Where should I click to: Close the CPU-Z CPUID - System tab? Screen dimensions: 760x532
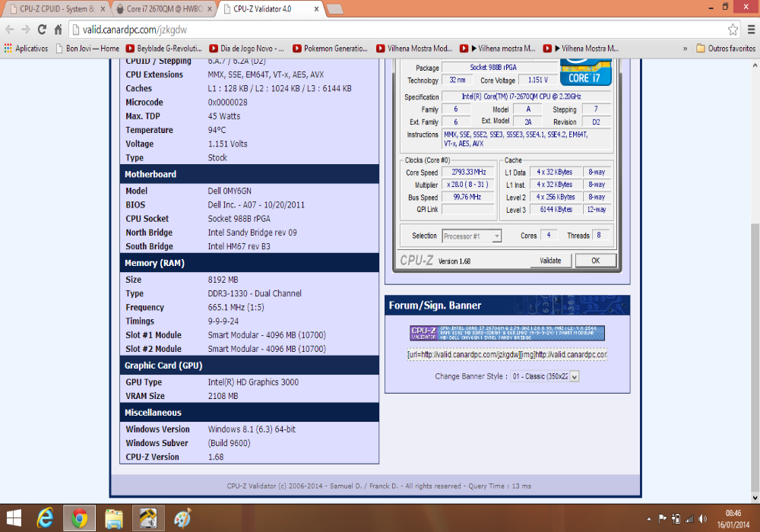(x=103, y=8)
